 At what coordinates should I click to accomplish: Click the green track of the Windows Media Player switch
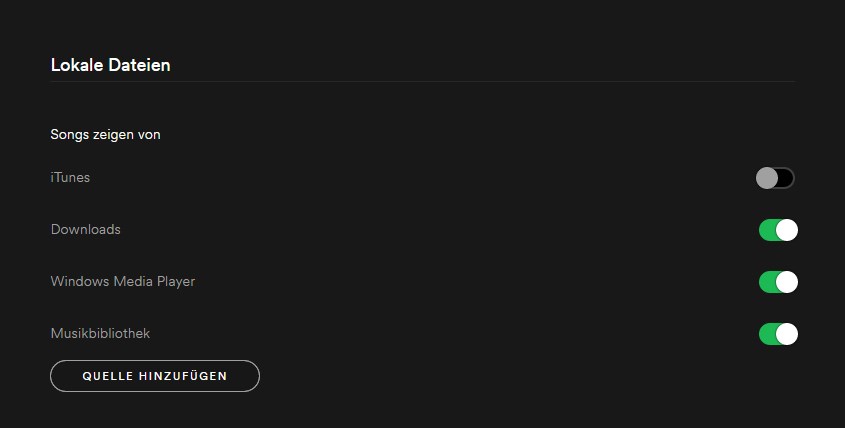click(x=768, y=282)
